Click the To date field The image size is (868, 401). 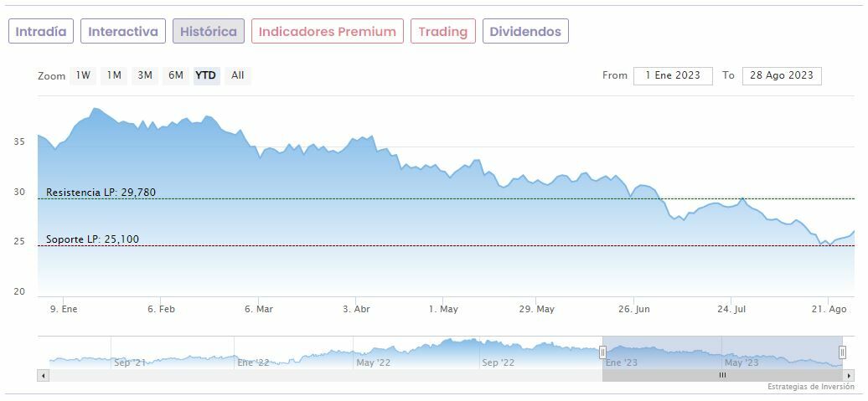point(782,75)
